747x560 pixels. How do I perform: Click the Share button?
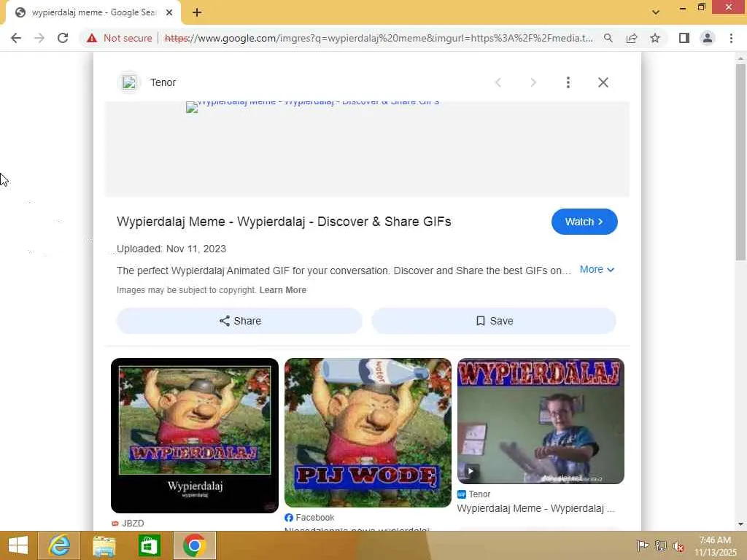pyautogui.click(x=239, y=321)
